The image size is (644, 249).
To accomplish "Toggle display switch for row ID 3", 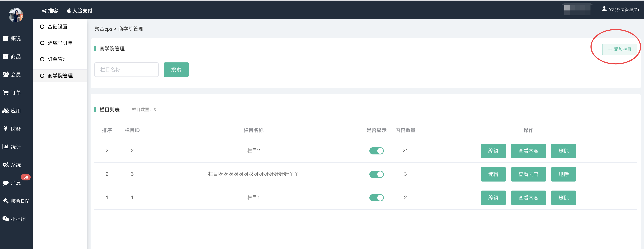I will click(376, 174).
